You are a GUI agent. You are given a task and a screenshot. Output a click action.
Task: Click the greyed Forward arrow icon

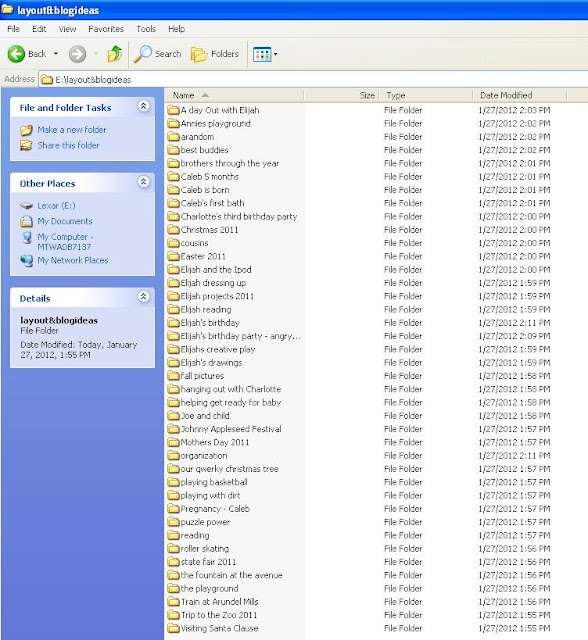77,54
